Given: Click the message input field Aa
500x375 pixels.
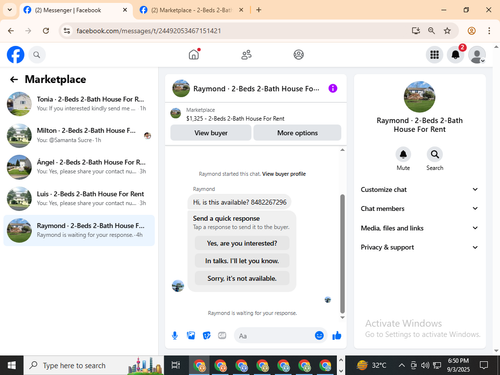Looking at the screenshot, I should pyautogui.click(x=275, y=336).
